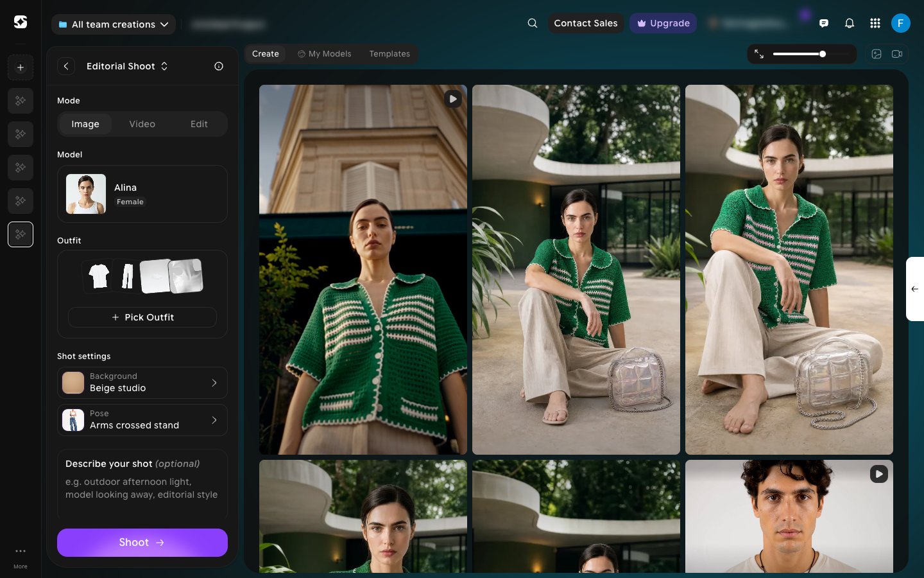Switch to the My Models tab
The height and width of the screenshot is (578, 924).
(x=325, y=54)
